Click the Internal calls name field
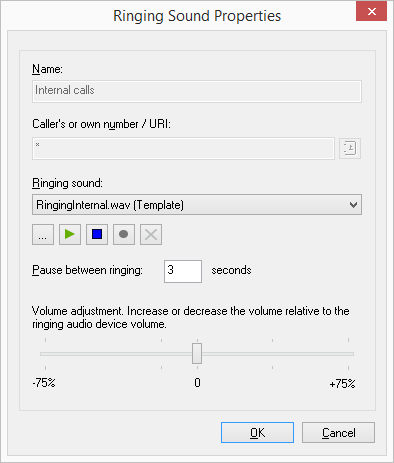Screen dimensions: 394x463 coord(197,91)
